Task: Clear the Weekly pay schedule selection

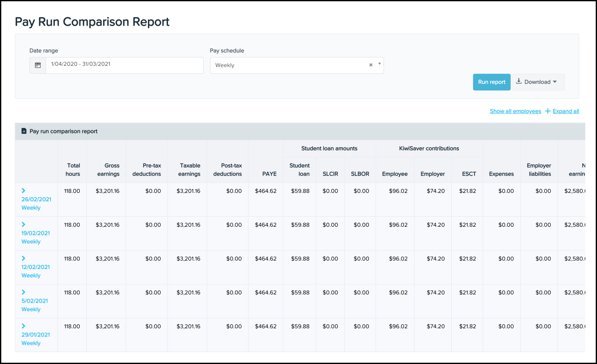Action: click(x=371, y=65)
